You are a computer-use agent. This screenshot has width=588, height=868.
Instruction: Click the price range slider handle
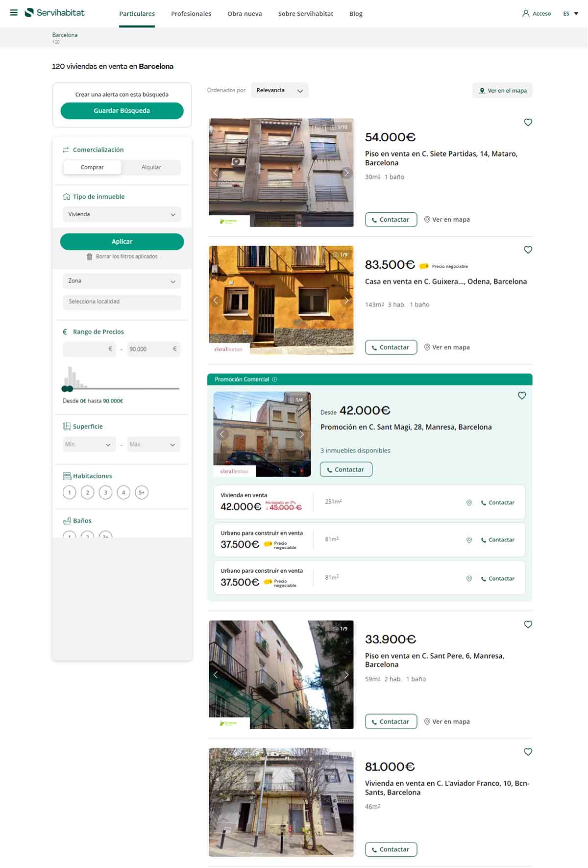pyautogui.click(x=70, y=389)
